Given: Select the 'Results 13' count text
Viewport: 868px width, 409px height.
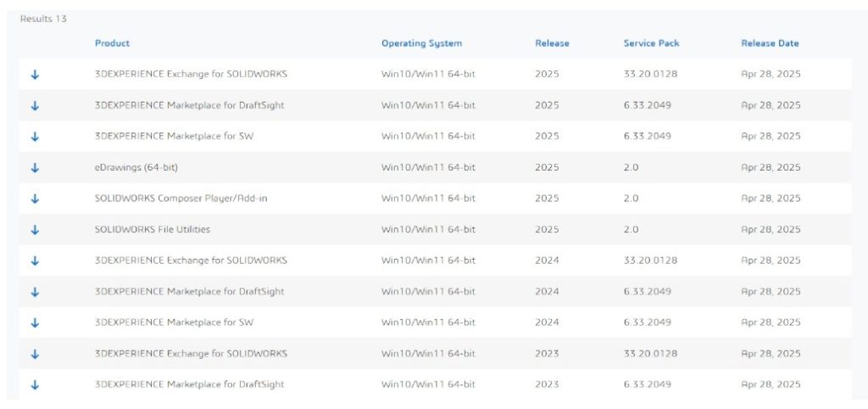Looking at the screenshot, I should click(43, 19).
